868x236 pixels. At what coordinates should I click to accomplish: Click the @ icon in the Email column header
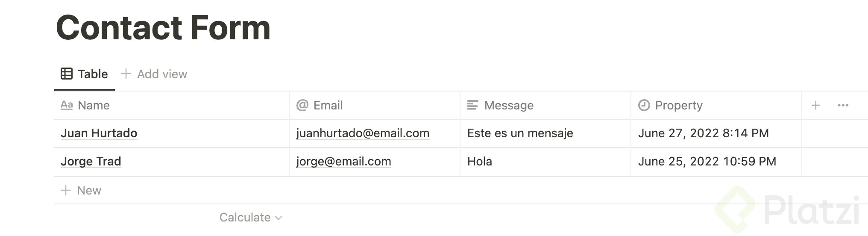(x=302, y=105)
